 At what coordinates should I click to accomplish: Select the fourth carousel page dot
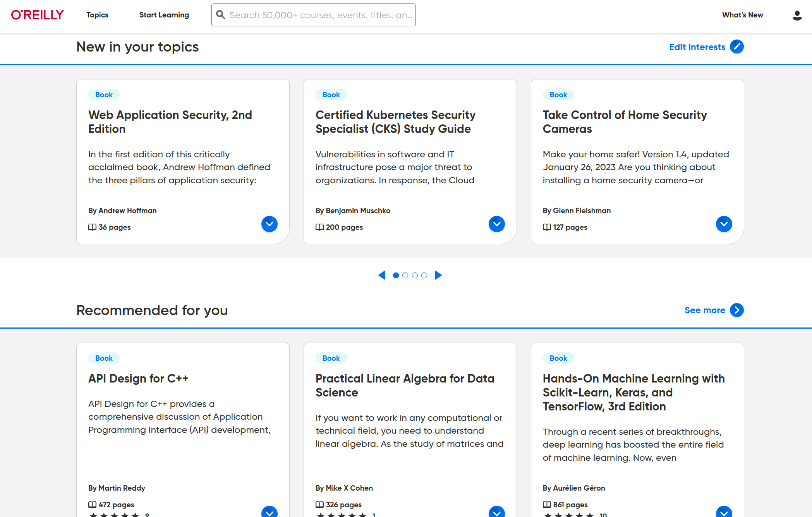pyautogui.click(x=424, y=275)
